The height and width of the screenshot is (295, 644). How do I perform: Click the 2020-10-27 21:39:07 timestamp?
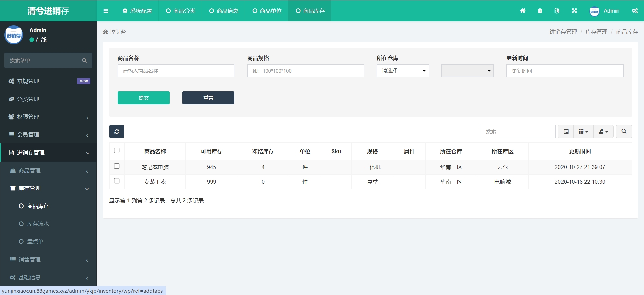(x=580, y=167)
